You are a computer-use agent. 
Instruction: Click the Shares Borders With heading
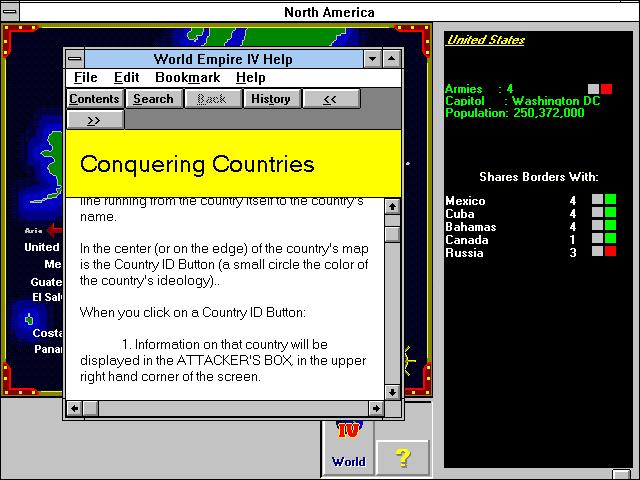[539, 177]
